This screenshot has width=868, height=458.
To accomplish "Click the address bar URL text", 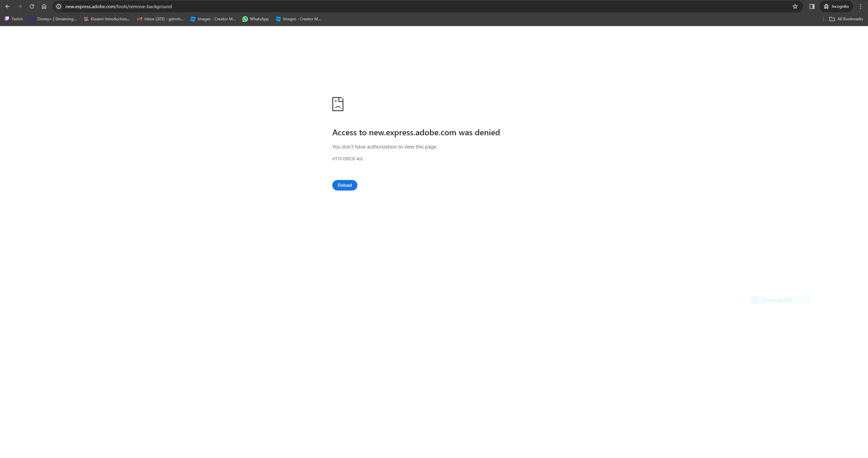I will point(119,6).
